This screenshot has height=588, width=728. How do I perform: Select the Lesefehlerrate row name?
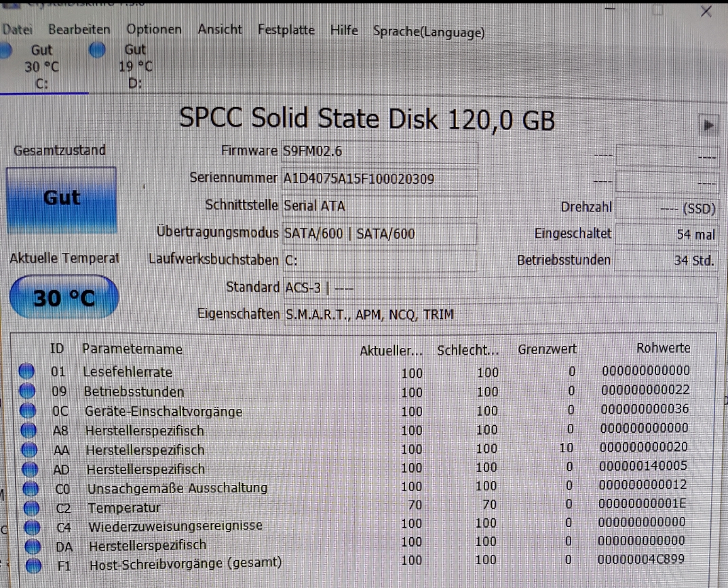pos(128,372)
